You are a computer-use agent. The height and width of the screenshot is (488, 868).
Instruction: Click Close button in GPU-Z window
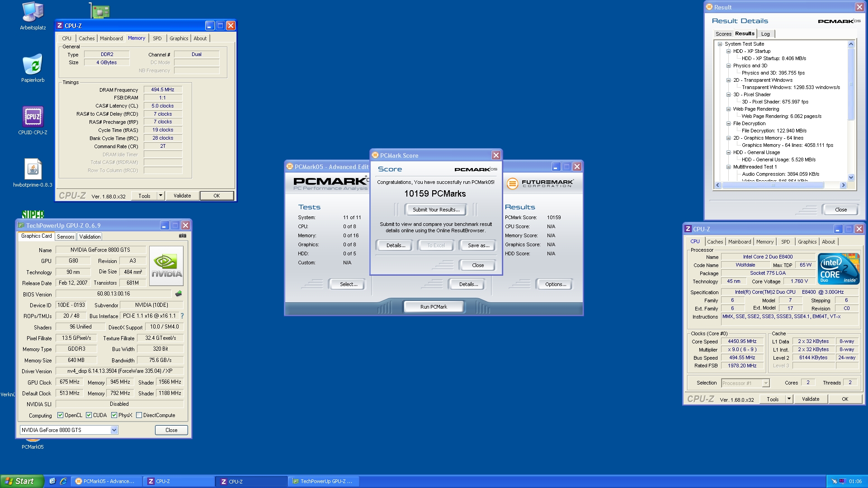[171, 430]
